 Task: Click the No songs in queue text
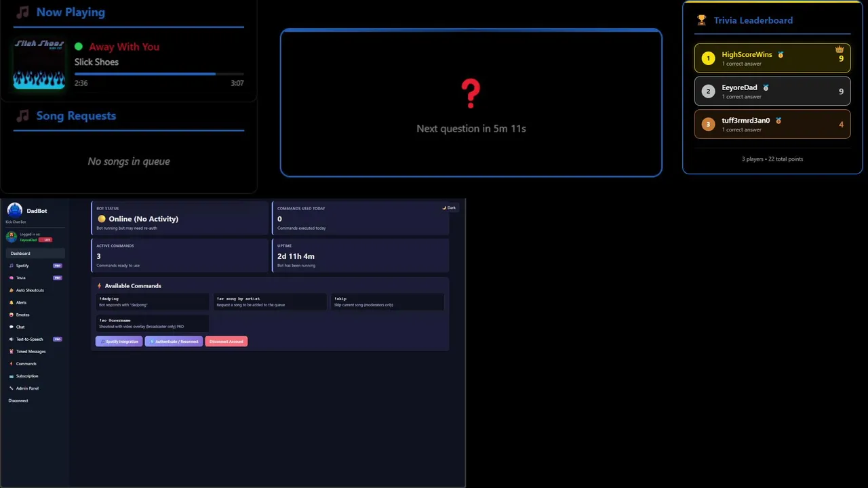click(129, 161)
